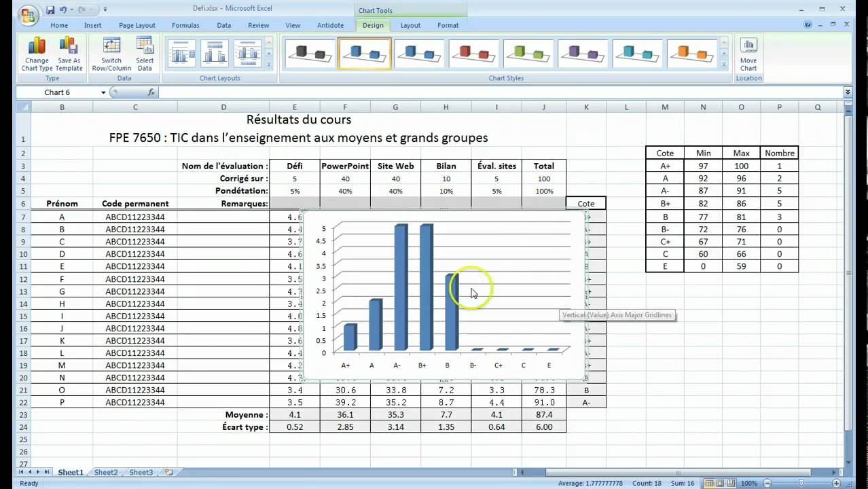Screen dimensions: 868x489
Task: Open Select Data dialog
Action: pyautogui.click(x=145, y=54)
